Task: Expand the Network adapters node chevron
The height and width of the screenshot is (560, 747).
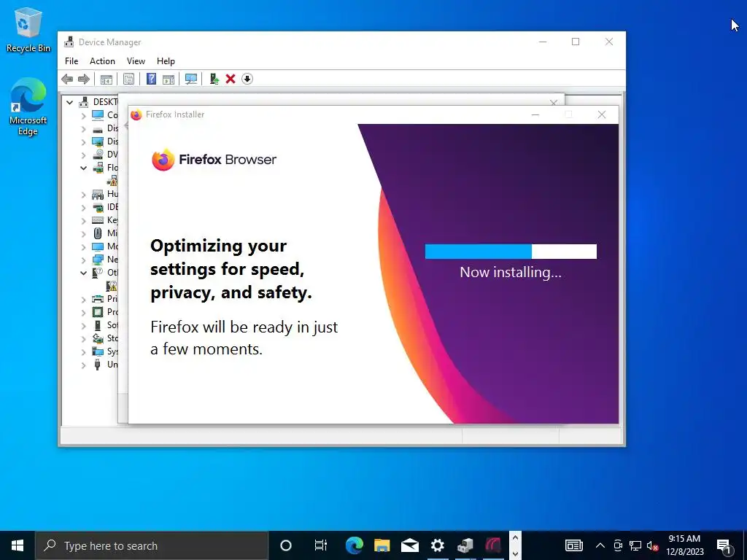Action: pyautogui.click(x=84, y=260)
